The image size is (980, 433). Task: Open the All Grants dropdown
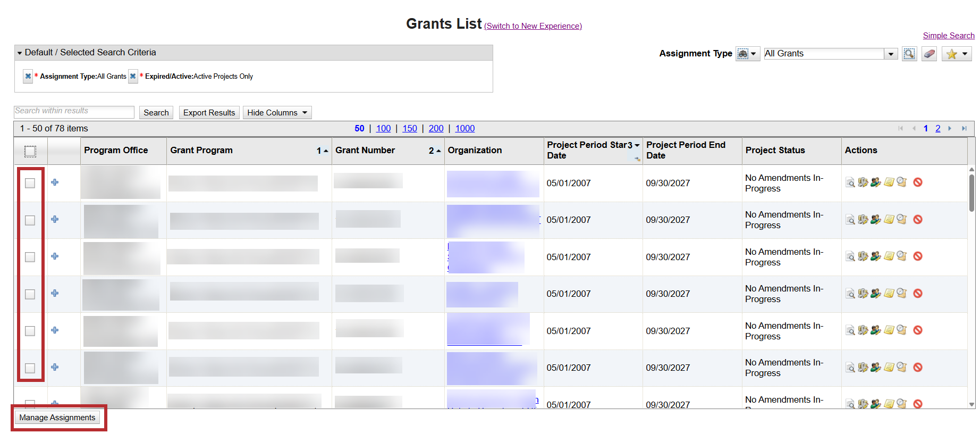(891, 54)
